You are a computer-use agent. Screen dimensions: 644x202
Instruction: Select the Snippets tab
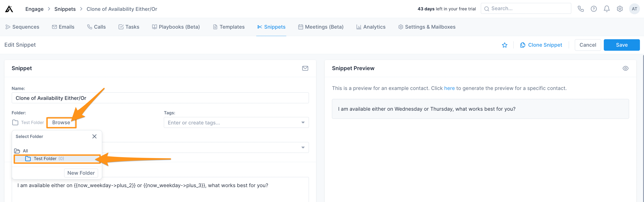tap(271, 27)
